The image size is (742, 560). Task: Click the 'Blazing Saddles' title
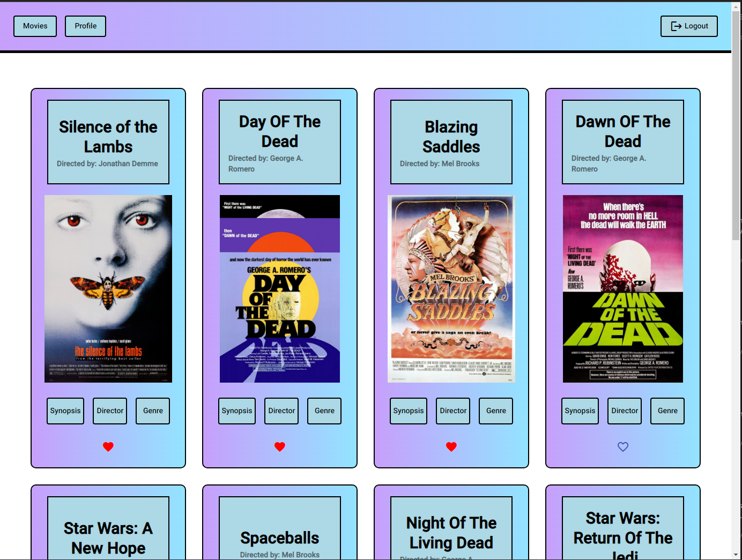tap(451, 137)
